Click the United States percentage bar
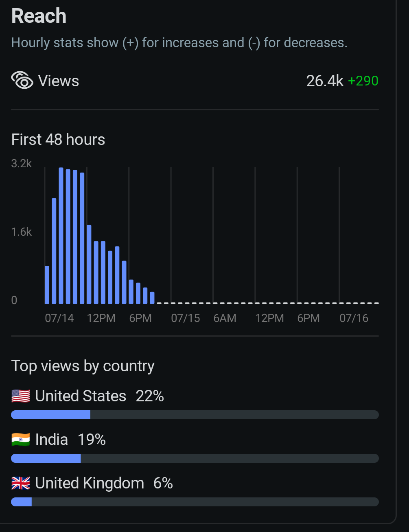Screen dimensions: 409x532 click(x=195, y=415)
